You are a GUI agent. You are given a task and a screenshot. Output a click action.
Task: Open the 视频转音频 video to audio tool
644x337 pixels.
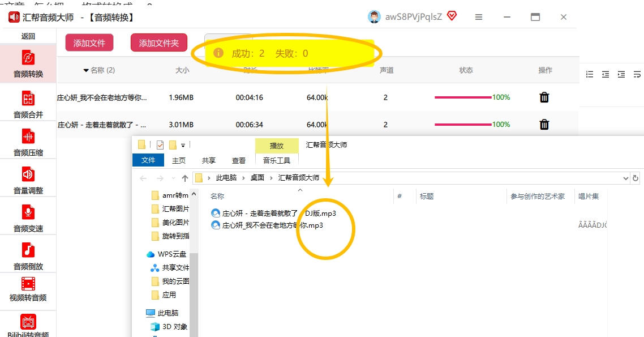(28, 290)
